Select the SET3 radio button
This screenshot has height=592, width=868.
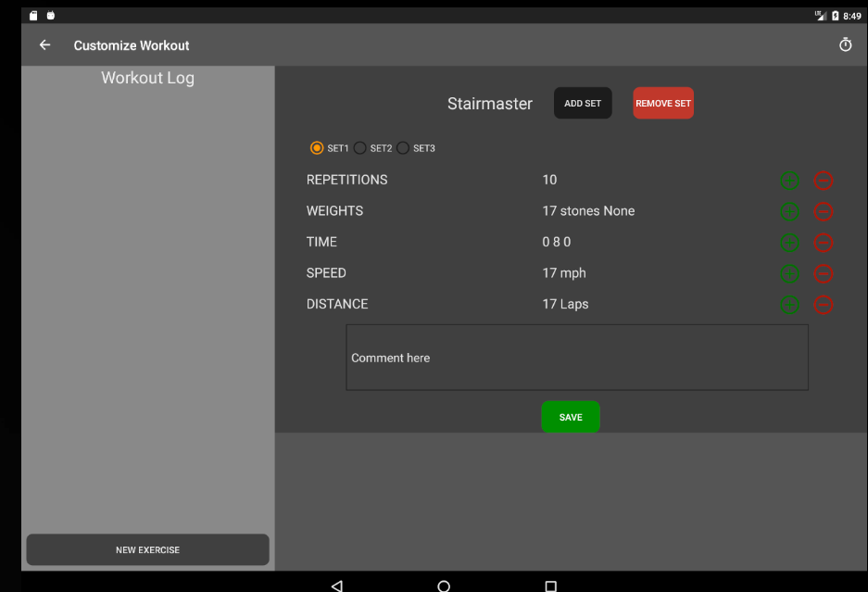pos(403,148)
